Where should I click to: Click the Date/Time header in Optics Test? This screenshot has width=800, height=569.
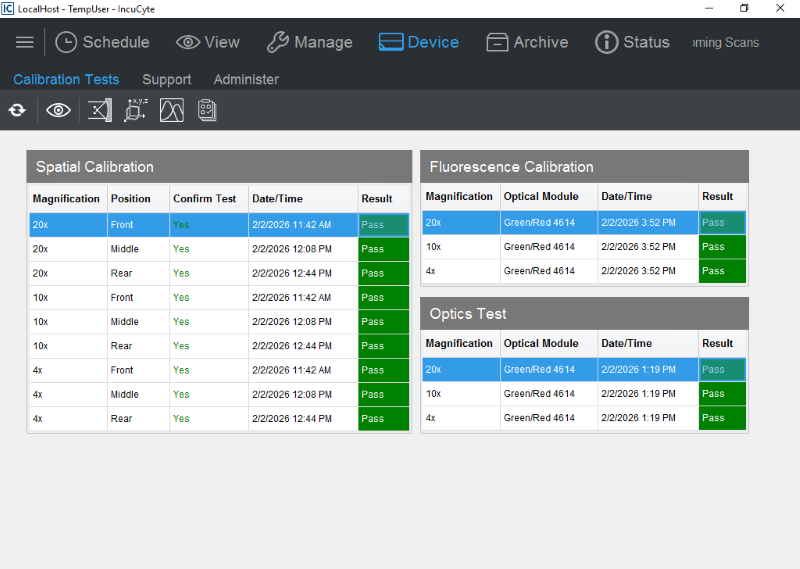626,343
